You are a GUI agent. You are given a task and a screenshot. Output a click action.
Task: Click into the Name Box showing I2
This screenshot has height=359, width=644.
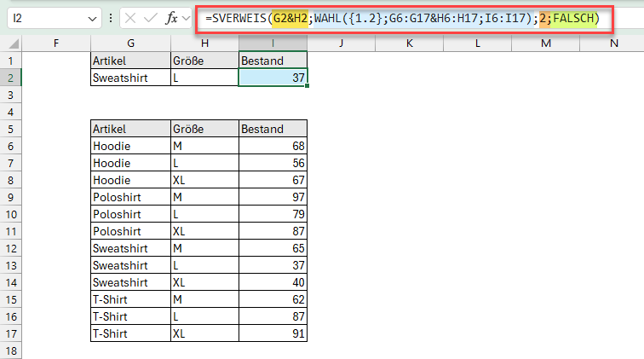coord(43,18)
